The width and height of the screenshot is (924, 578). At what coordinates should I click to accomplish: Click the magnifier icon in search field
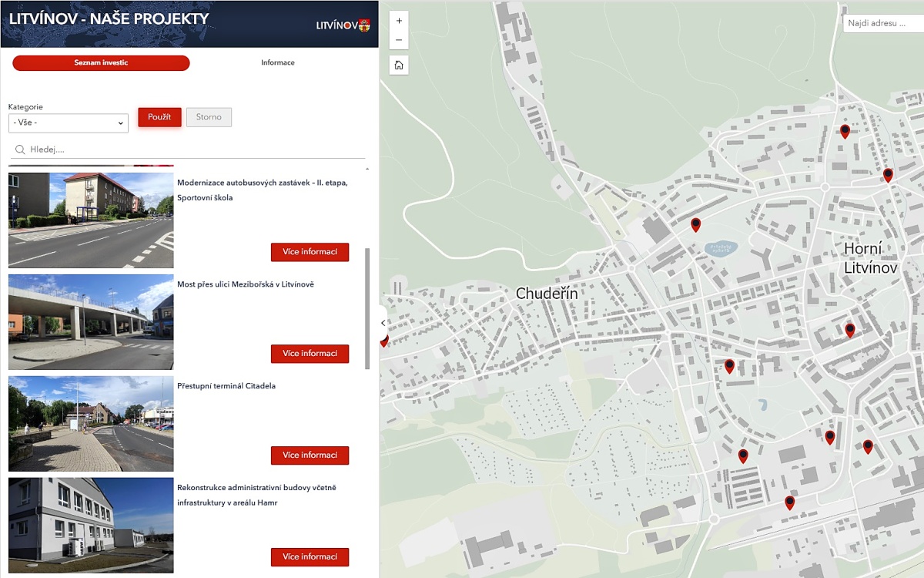(20, 150)
